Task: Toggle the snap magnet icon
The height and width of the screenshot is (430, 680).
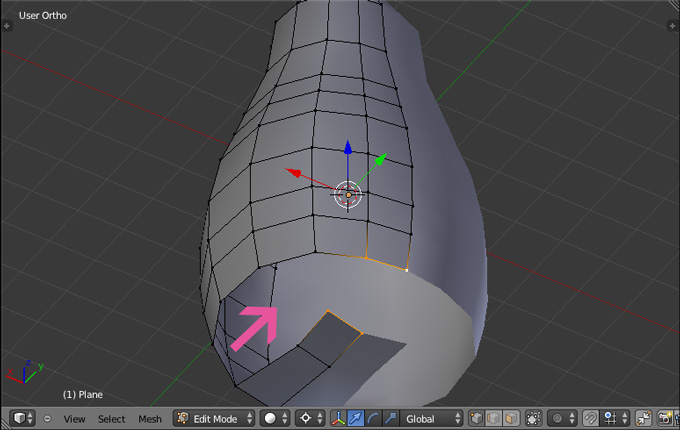Action: (x=590, y=418)
